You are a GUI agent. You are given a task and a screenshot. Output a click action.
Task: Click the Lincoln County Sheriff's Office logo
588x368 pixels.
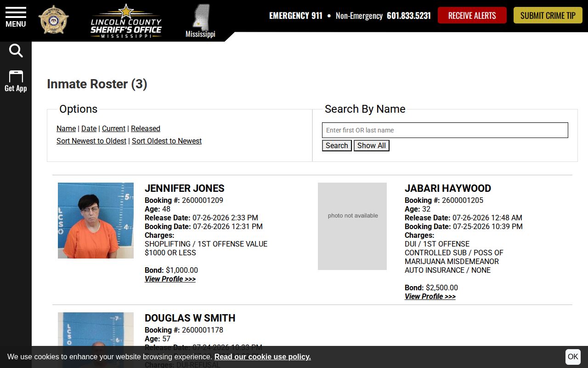[x=126, y=21]
